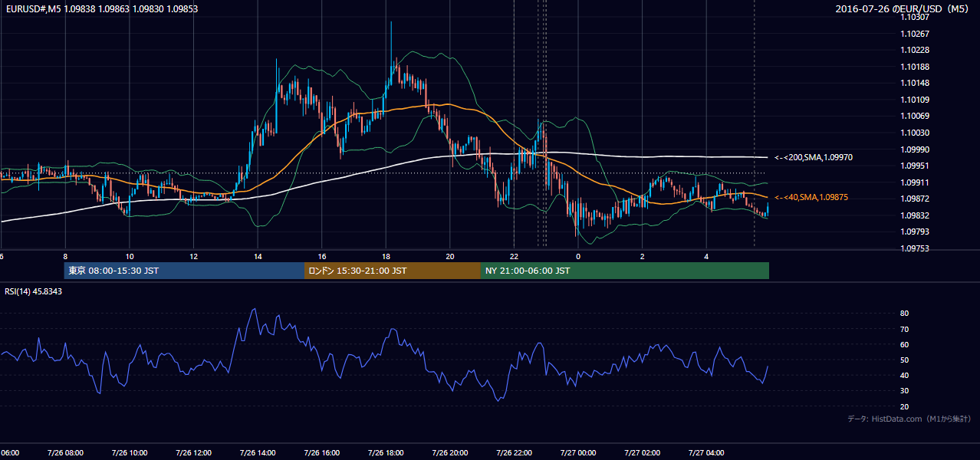980x460 pixels.
Task: Click price axis value 1.10307
Action: (916, 17)
